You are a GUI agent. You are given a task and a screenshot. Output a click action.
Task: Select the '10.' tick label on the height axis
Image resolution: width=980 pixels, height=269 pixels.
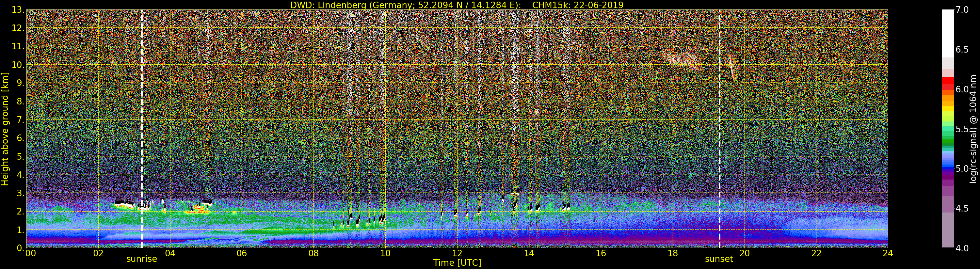click(x=19, y=65)
